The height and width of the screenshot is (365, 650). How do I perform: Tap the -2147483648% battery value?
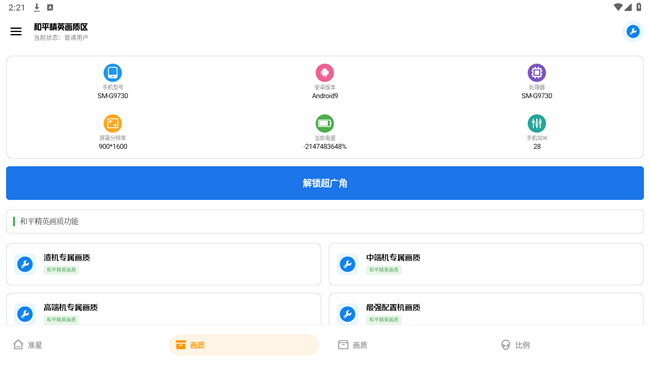(325, 146)
